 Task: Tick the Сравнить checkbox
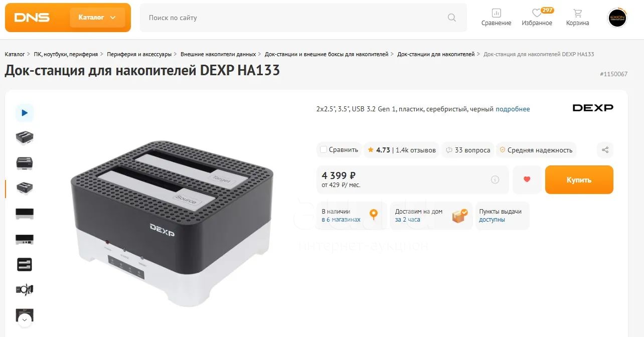coord(324,149)
